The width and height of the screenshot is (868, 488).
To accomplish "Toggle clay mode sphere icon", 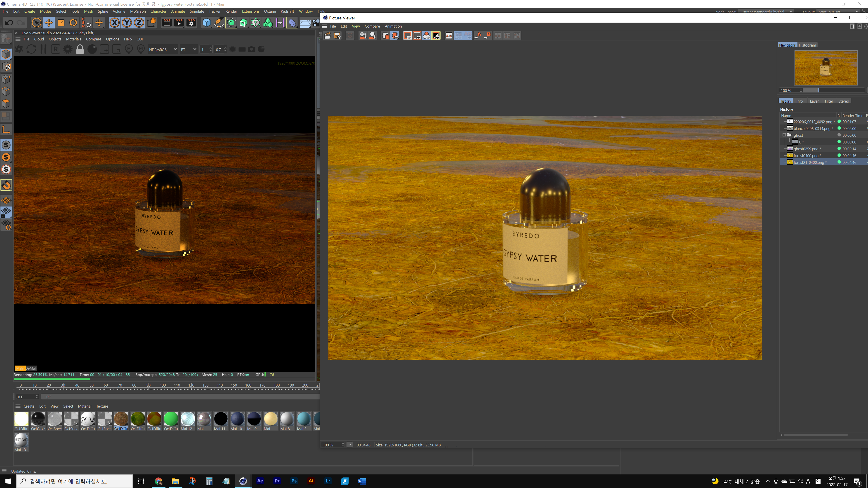I will coord(92,49).
